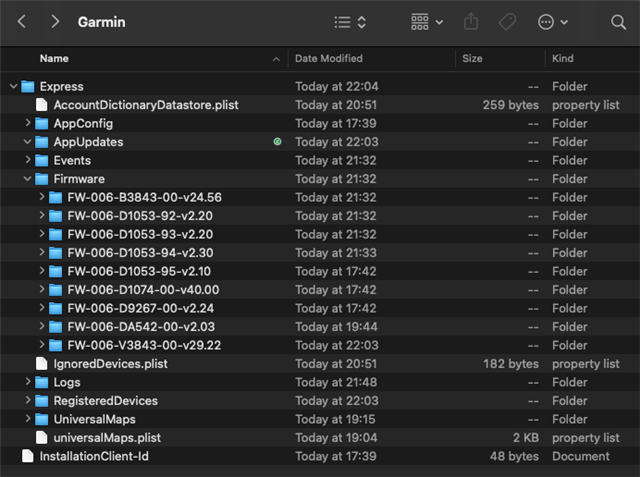
Task: Sort files by the Size column
Action: [x=473, y=59]
